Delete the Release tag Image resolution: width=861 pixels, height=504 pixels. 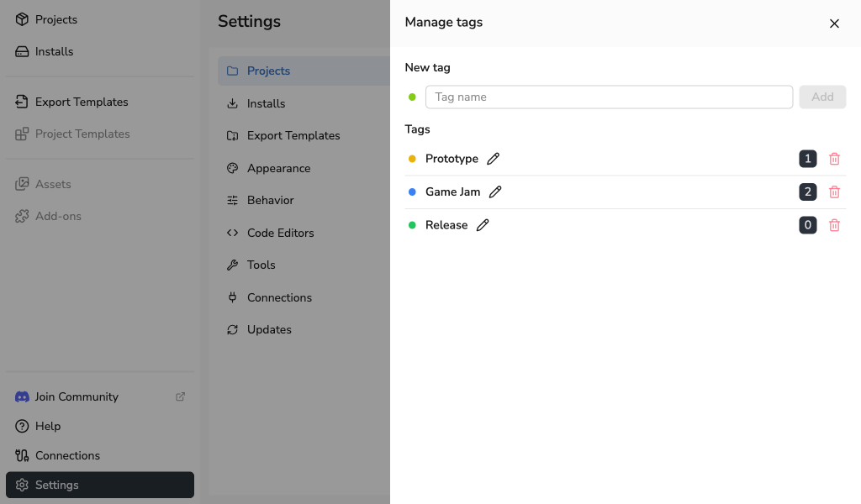pos(834,225)
